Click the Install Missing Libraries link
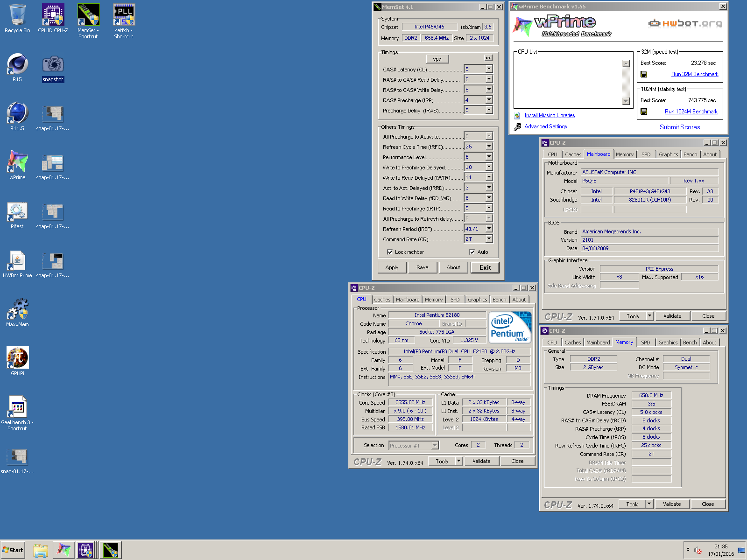 [550, 115]
